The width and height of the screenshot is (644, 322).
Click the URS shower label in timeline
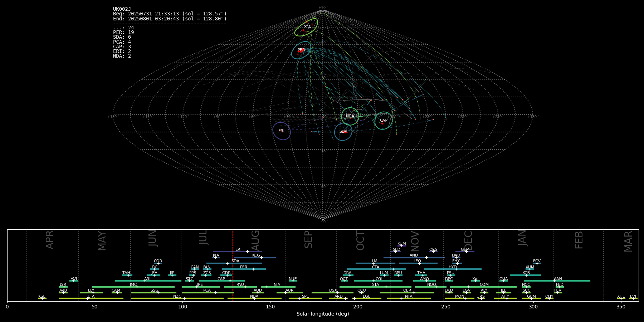(x=480, y=297)
